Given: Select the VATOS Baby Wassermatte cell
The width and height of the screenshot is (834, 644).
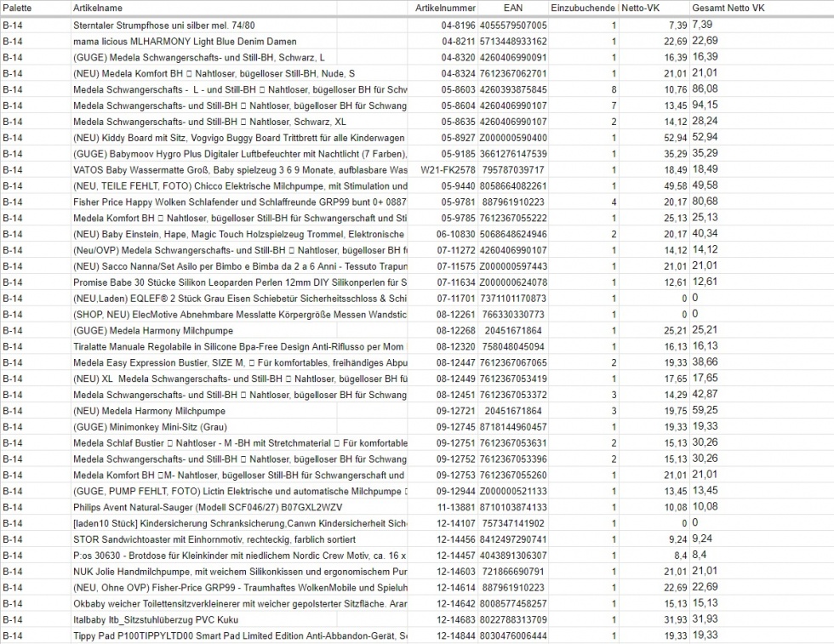Looking at the screenshot, I should pos(239,169).
